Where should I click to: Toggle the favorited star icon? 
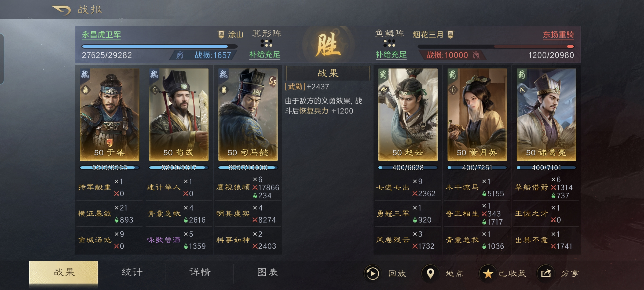488,273
